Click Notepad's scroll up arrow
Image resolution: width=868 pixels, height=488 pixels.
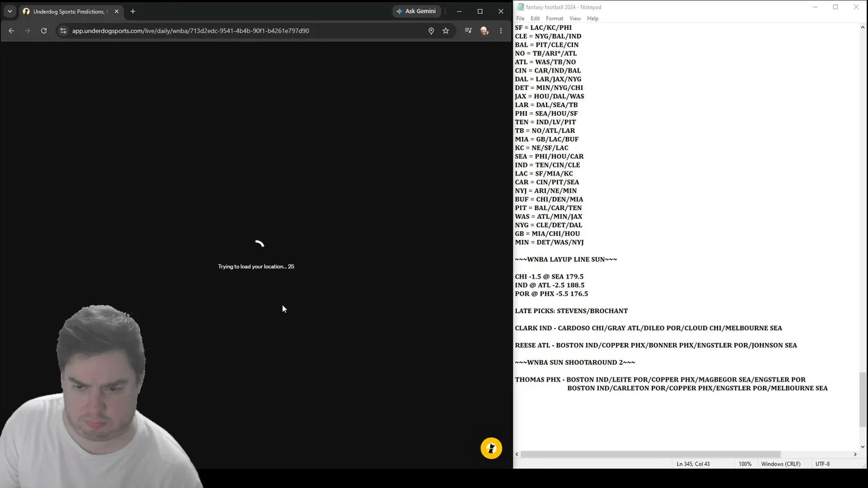pos(863,27)
